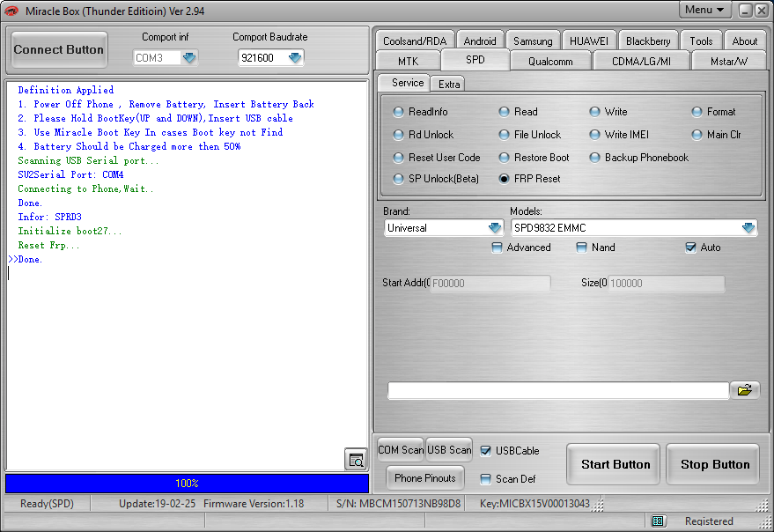
Task: Click the 'Key:MICBX15V00013043' status entry
Action: tap(534, 503)
